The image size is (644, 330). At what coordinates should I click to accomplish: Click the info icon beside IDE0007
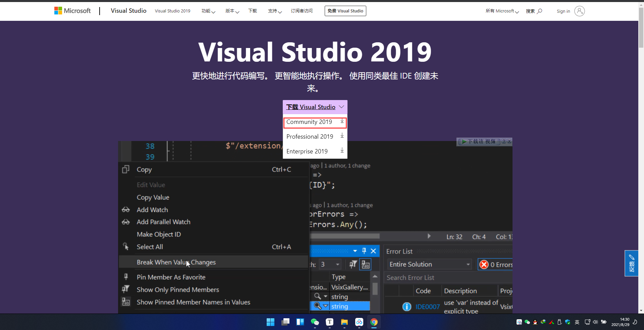pyautogui.click(x=407, y=307)
